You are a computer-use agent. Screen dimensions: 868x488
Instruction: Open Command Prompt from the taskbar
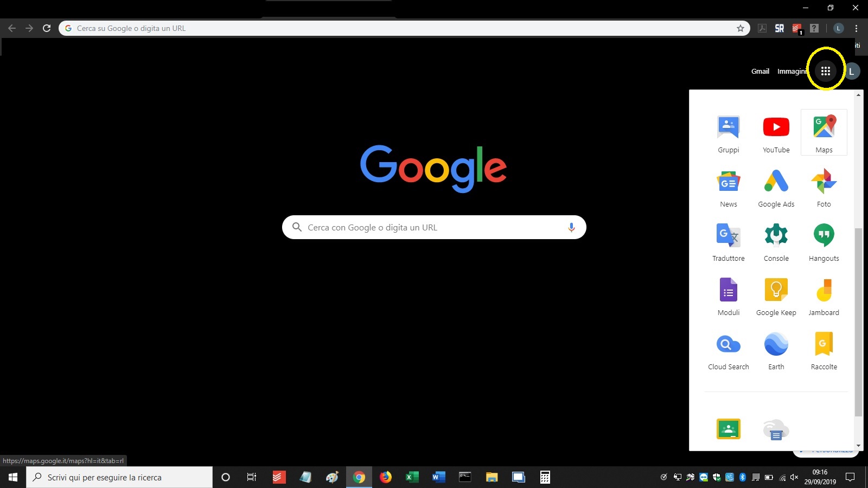click(465, 477)
